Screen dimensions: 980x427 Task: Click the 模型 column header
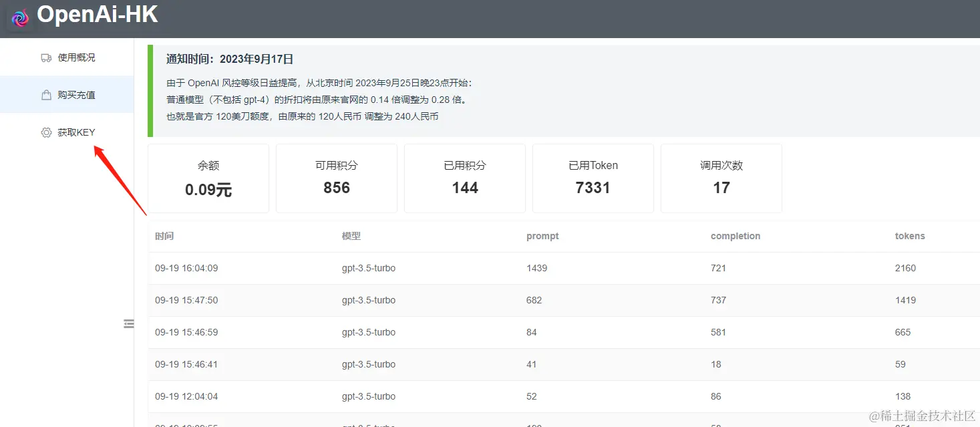point(351,236)
